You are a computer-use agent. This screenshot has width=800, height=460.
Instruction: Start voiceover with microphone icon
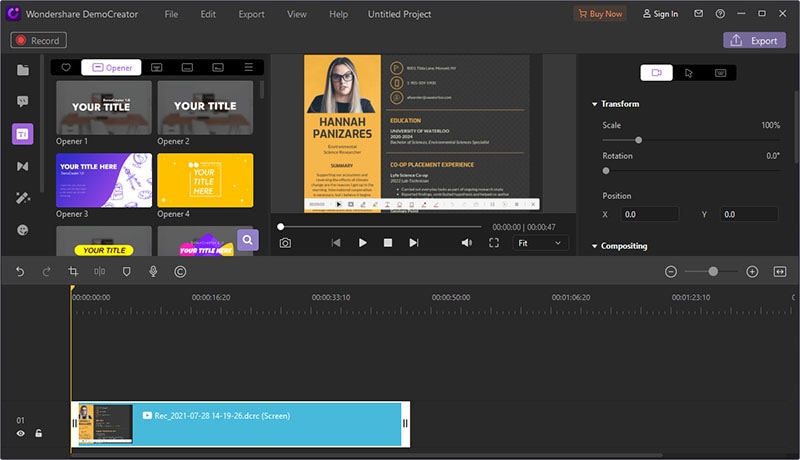153,272
